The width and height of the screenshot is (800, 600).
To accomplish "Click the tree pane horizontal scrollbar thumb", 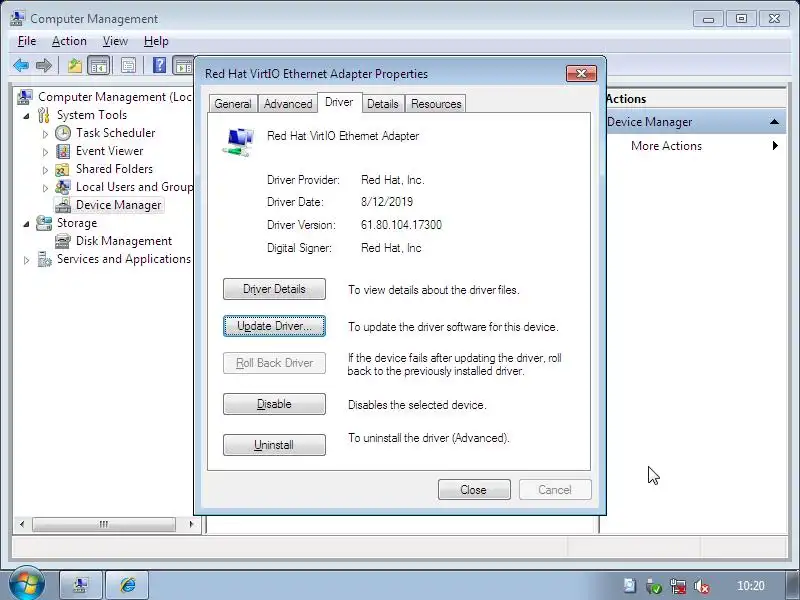I will pos(104,524).
